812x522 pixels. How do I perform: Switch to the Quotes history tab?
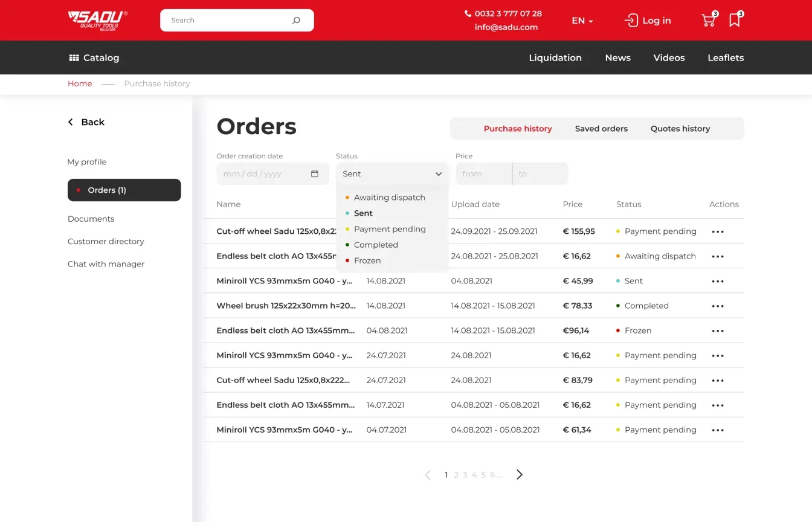click(x=680, y=129)
